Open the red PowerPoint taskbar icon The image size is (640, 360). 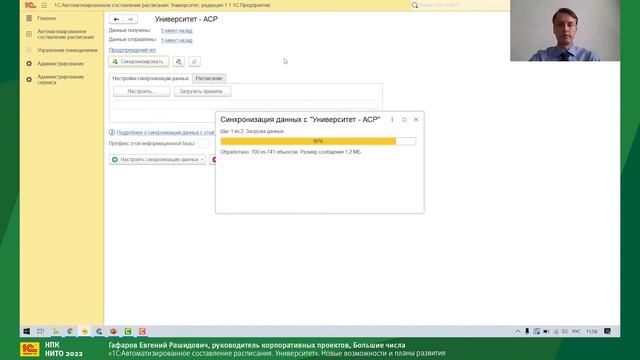pyautogui.click(x=113, y=331)
